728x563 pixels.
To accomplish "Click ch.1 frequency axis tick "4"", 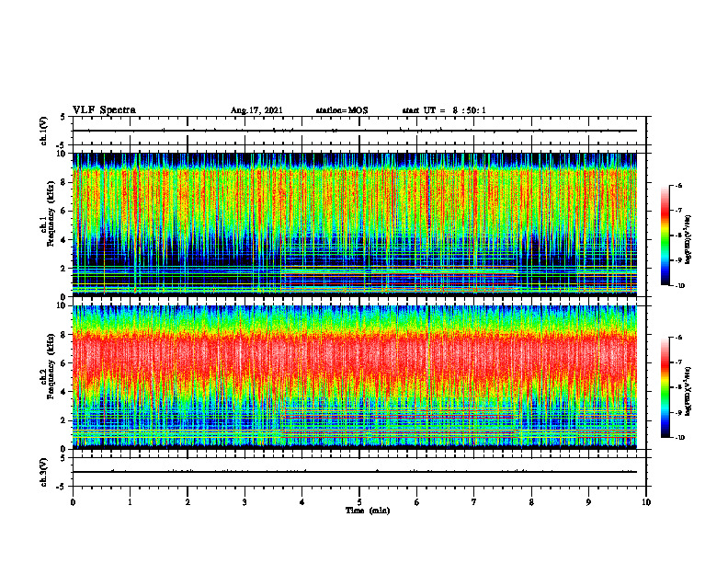I will coord(64,240).
